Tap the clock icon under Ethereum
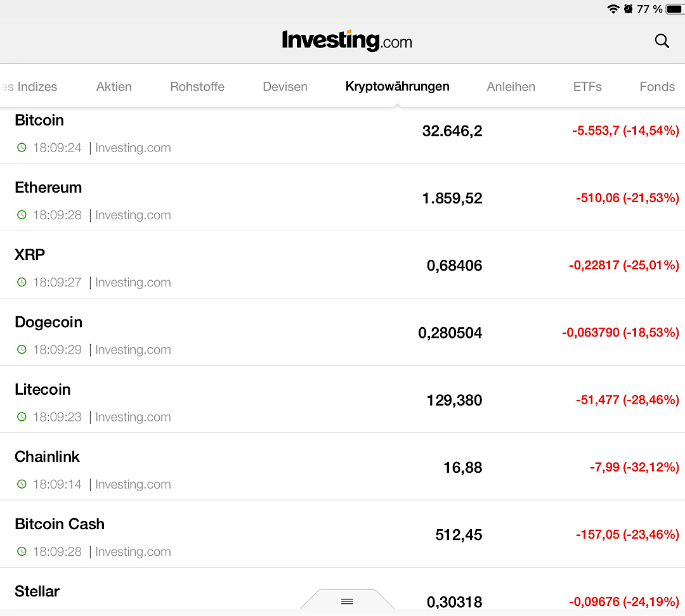 coord(22,215)
